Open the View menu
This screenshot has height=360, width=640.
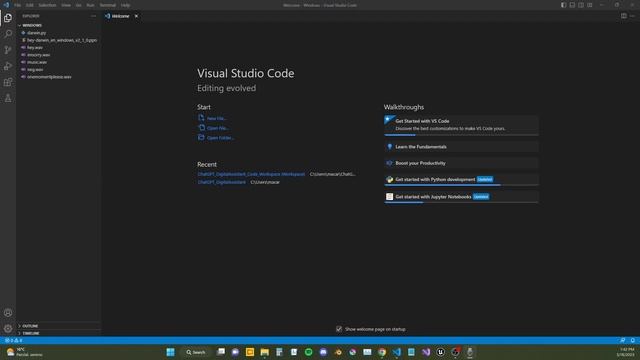coord(66,5)
